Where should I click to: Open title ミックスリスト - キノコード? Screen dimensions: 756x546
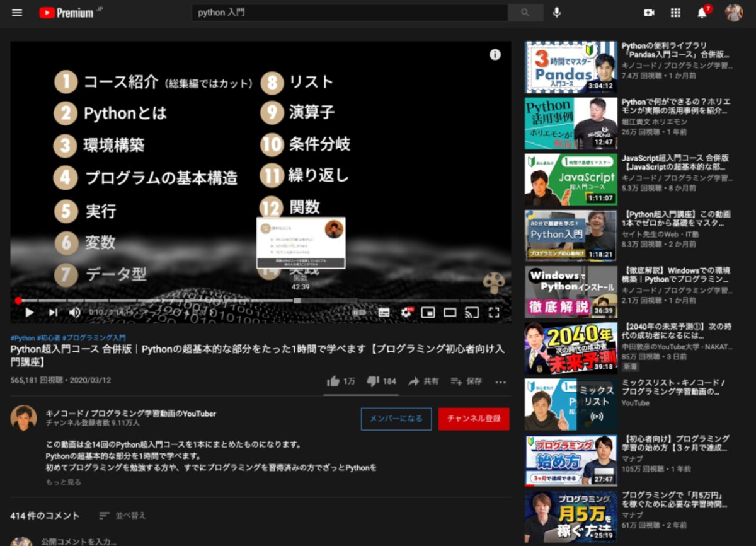pyautogui.click(x=673, y=387)
